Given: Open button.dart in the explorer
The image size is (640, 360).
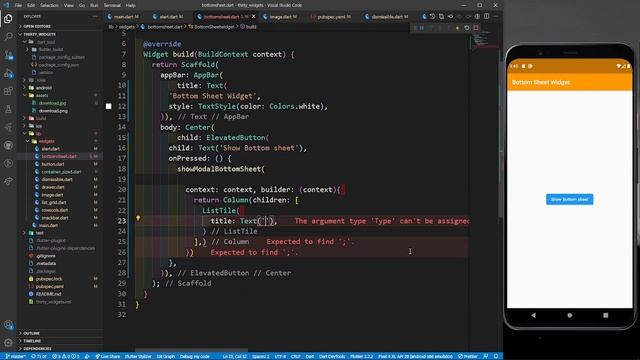Looking at the screenshot, I should [x=53, y=164].
